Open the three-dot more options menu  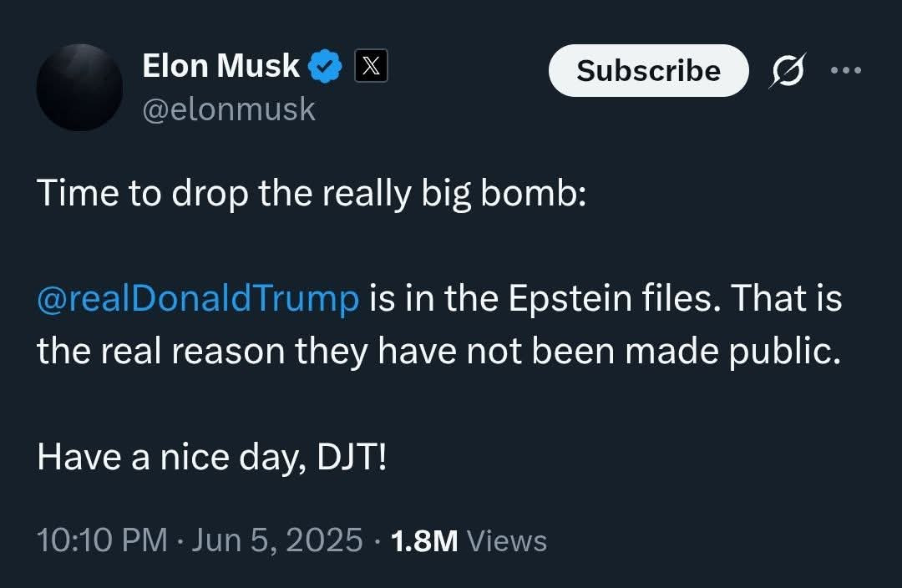point(845,70)
